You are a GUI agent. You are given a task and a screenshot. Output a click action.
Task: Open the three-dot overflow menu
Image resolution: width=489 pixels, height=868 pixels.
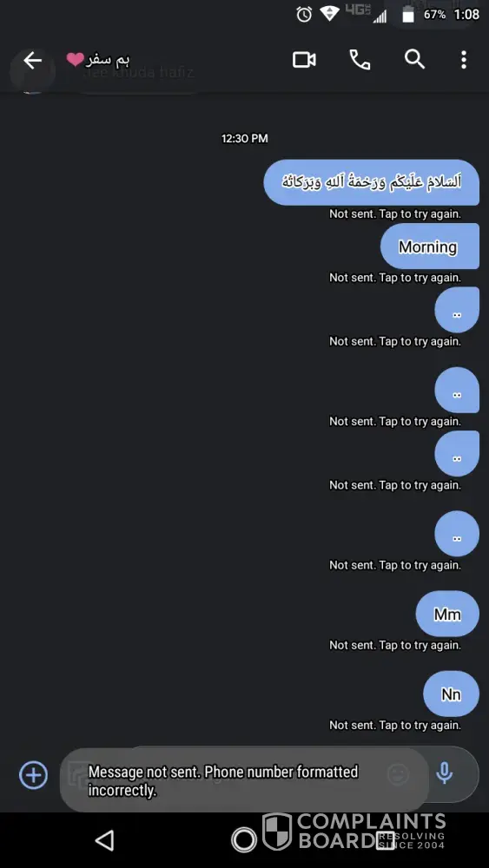[x=464, y=60]
